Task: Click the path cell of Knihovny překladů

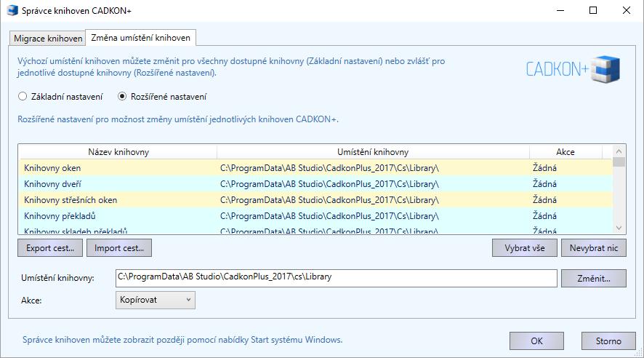Action: coord(329,216)
